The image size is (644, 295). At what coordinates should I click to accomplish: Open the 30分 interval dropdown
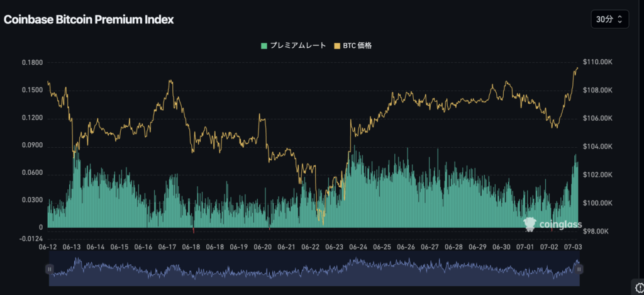(609, 19)
